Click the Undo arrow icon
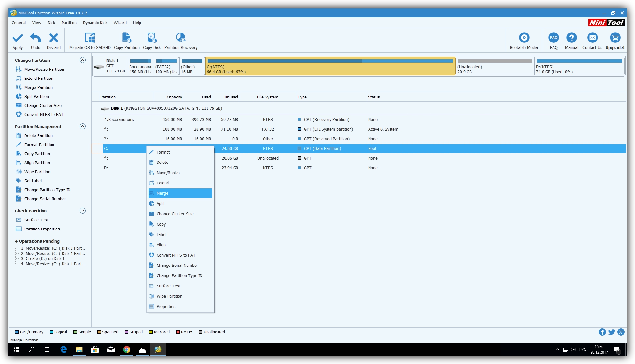Viewport: 635px width, 364px height. (35, 38)
